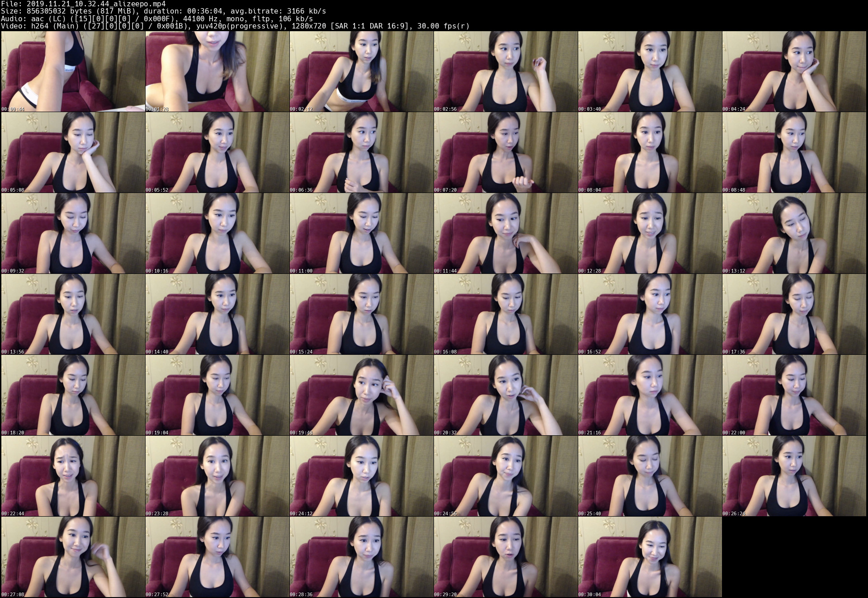Click the 00:04:24 thumbnail
Image resolution: width=868 pixels, height=598 pixels.
click(794, 71)
